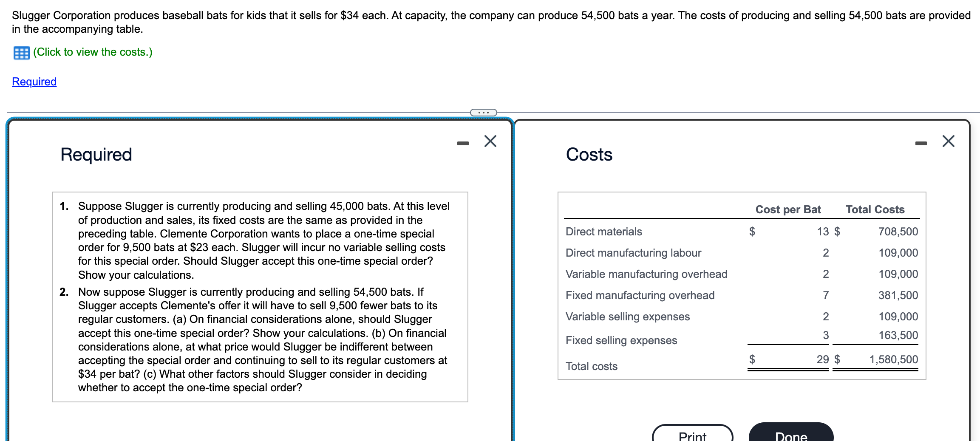Click the "Total costs" row label
This screenshot has height=441, width=980.
pyautogui.click(x=592, y=366)
